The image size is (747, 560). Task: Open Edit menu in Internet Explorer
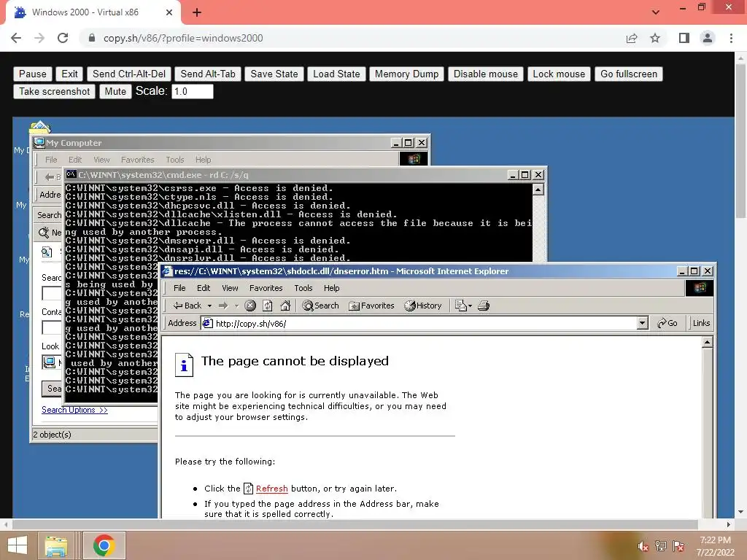[204, 288]
